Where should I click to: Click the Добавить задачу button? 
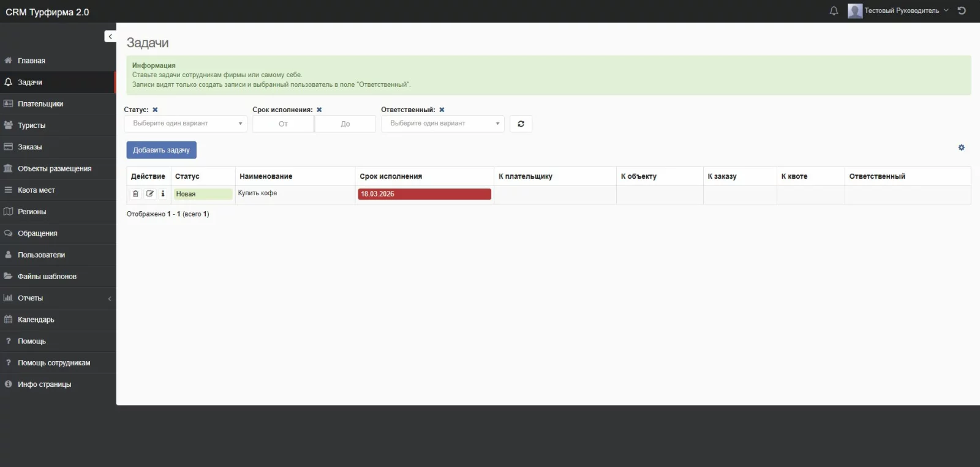pyautogui.click(x=161, y=150)
